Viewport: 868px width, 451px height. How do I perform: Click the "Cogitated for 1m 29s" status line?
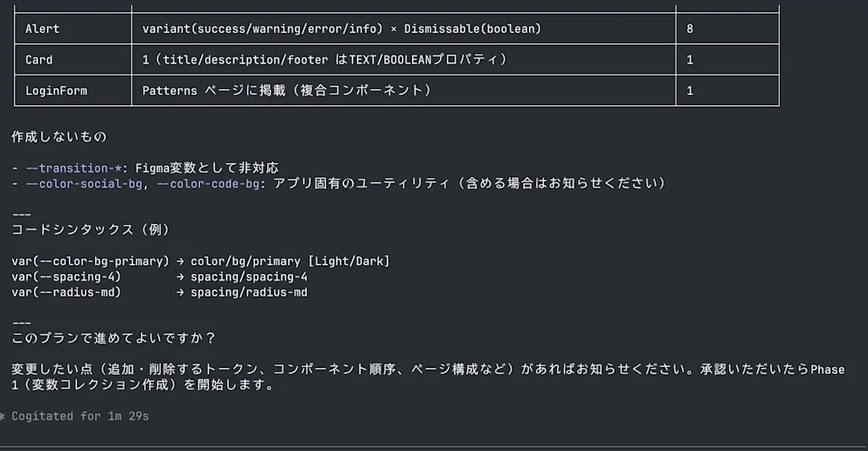(81, 416)
